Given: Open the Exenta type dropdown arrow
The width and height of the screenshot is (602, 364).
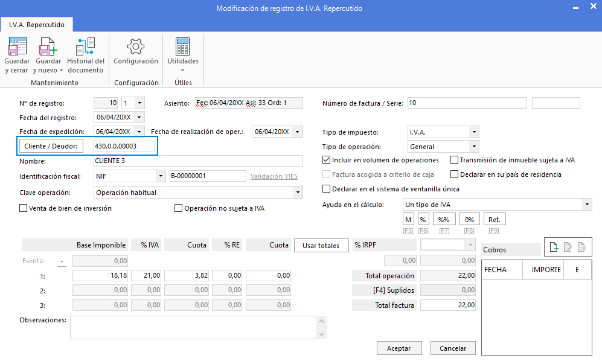Looking at the screenshot, I should (x=62, y=262).
